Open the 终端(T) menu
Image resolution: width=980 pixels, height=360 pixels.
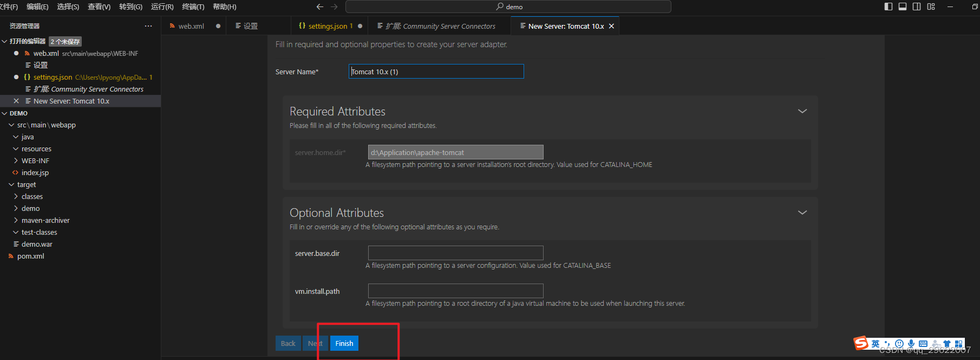pos(193,7)
